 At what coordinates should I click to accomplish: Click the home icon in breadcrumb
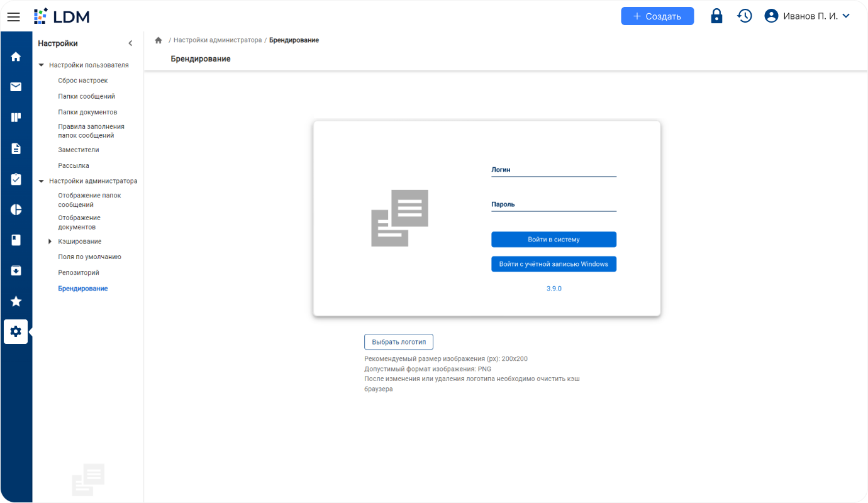tap(159, 40)
